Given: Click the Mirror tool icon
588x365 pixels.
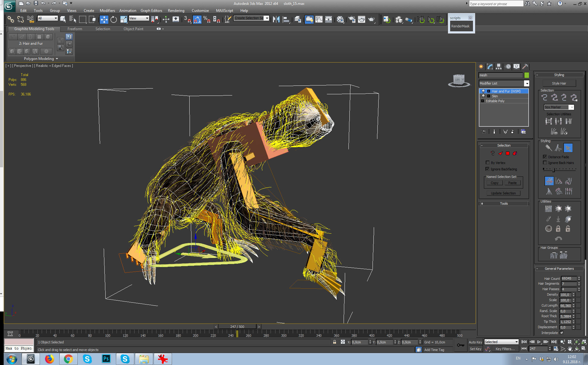Looking at the screenshot, I should coord(276,19).
